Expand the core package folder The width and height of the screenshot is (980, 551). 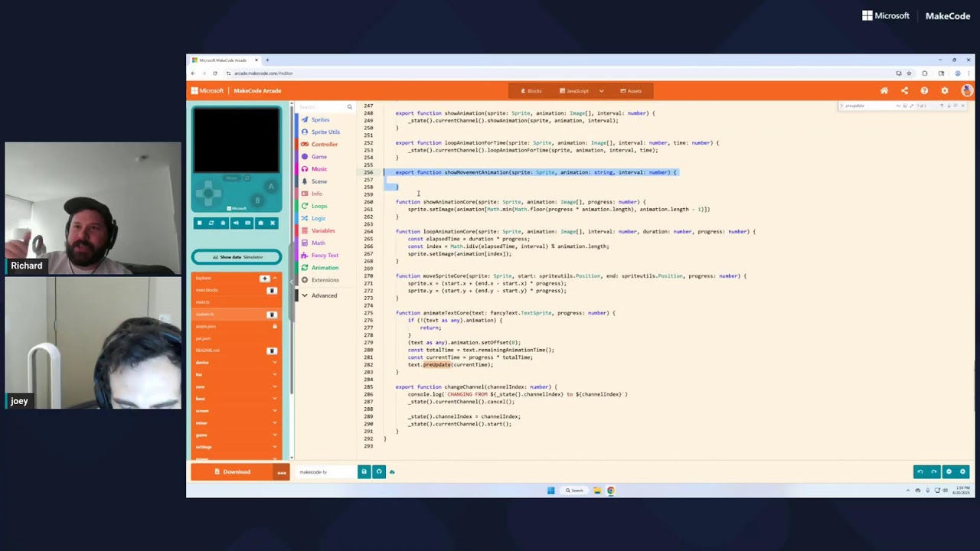pos(237,386)
